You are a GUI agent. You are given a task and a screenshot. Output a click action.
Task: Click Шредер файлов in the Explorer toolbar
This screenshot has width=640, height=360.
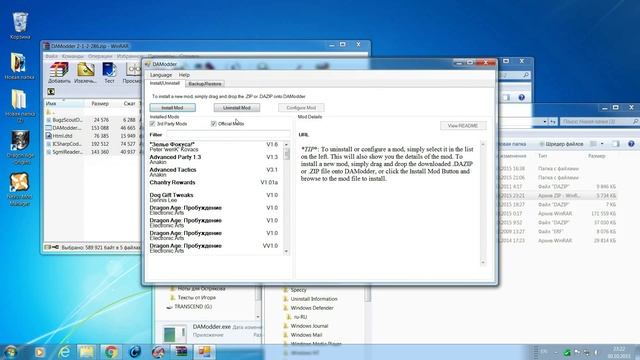tap(562, 144)
